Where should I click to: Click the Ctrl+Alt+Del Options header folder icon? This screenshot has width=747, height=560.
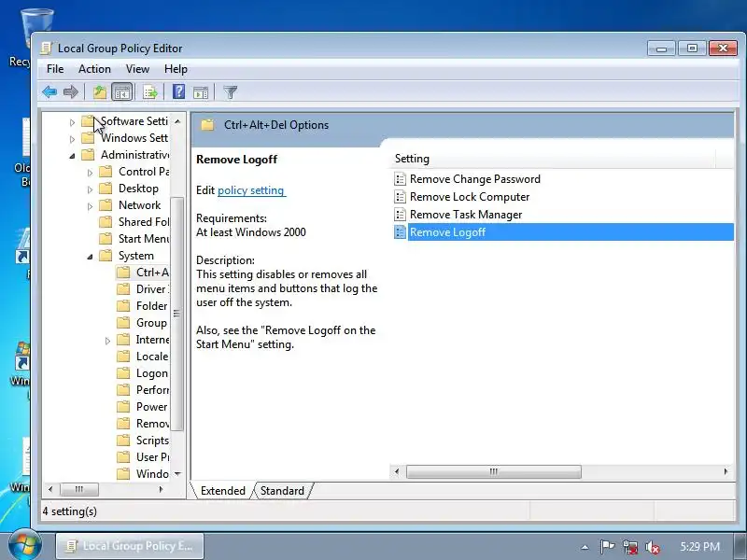[x=207, y=125]
